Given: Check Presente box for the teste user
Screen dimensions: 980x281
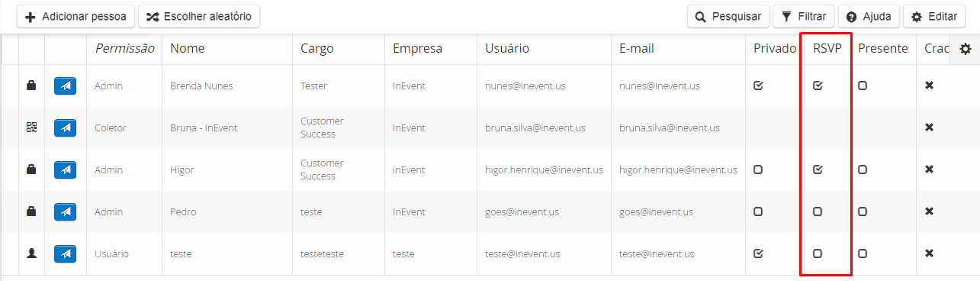Looking at the screenshot, I should (x=863, y=254).
